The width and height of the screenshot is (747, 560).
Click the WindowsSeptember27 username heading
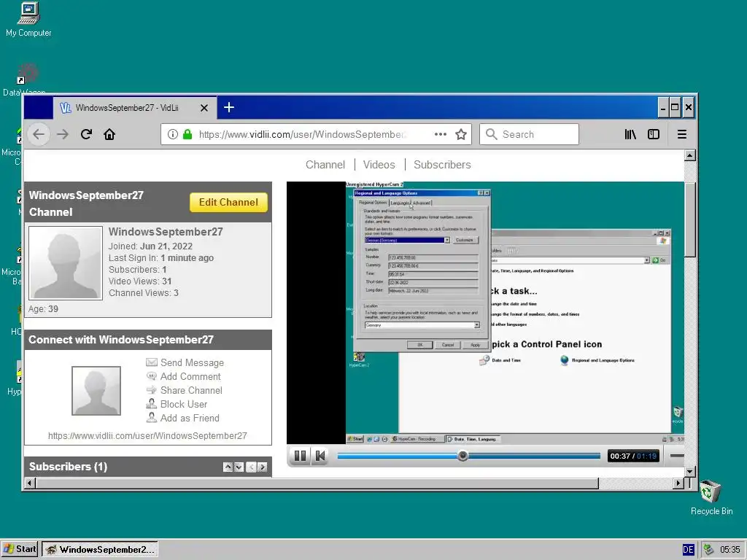click(x=166, y=232)
